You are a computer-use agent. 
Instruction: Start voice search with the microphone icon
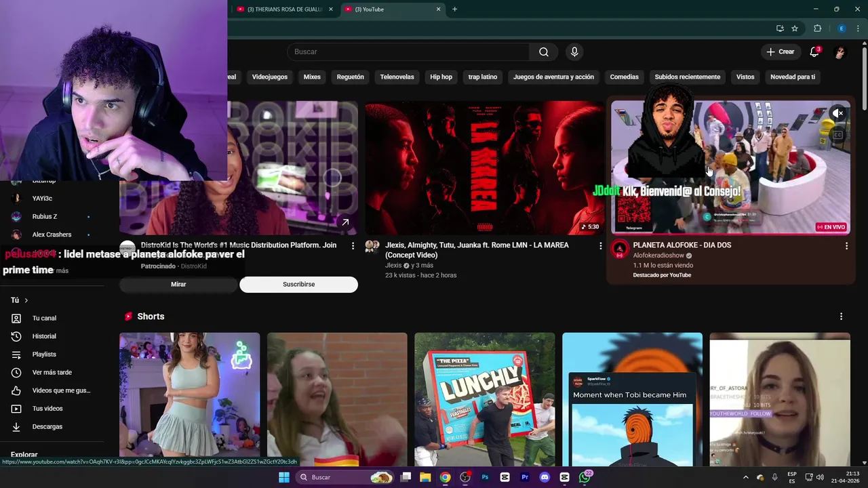pos(574,52)
